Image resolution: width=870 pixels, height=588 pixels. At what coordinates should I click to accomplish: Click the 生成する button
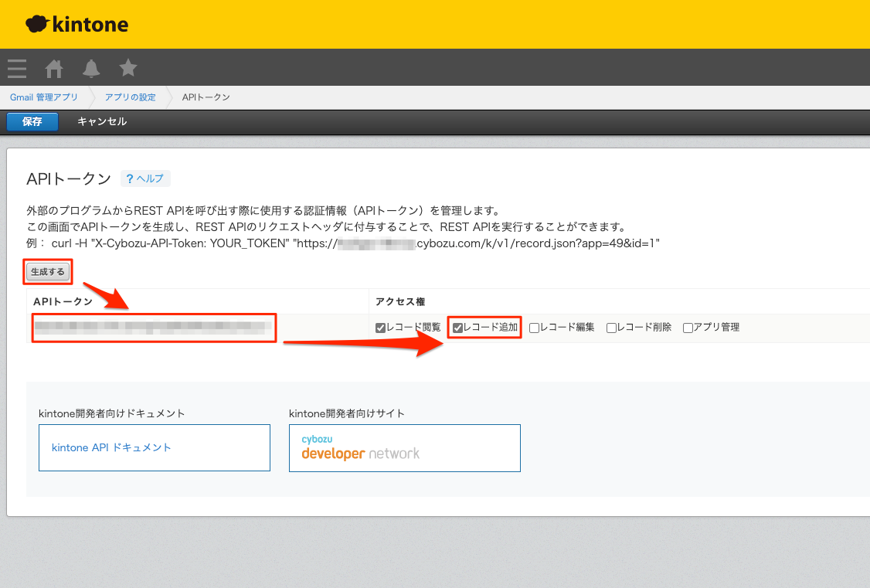(x=48, y=272)
